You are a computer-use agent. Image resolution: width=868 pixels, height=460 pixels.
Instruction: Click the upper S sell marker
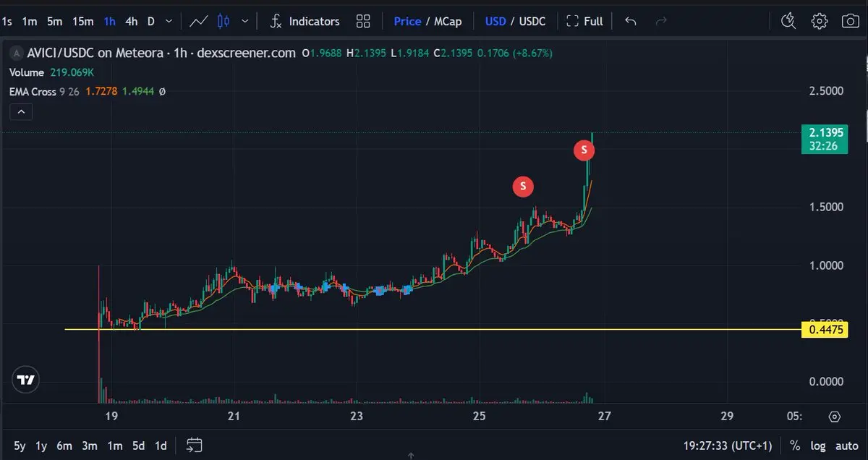tap(584, 150)
